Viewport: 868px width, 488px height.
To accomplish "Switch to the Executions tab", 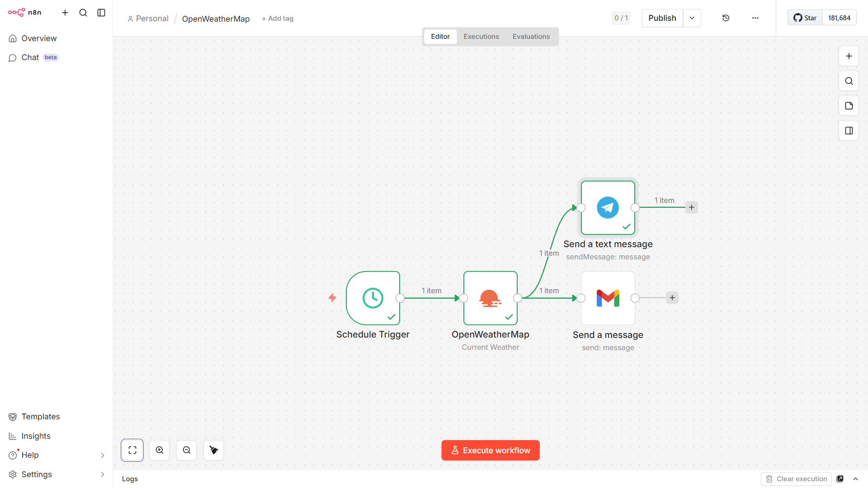I will click(x=481, y=37).
